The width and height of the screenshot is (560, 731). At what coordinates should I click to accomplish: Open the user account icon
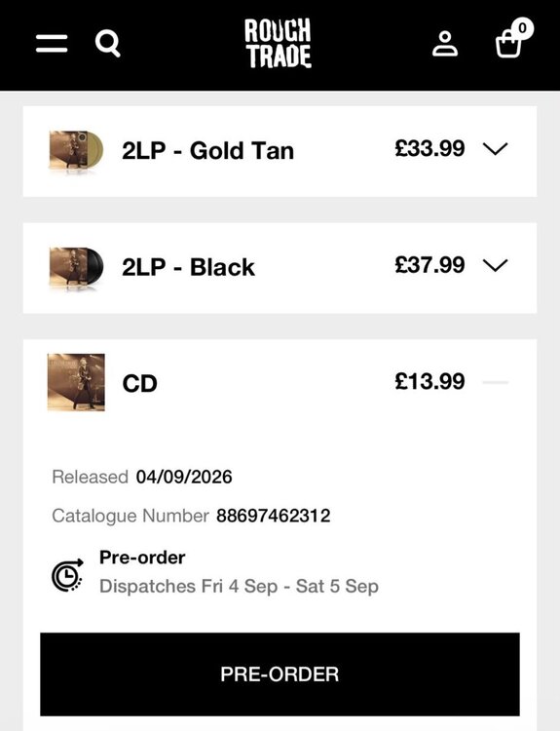pos(445,44)
